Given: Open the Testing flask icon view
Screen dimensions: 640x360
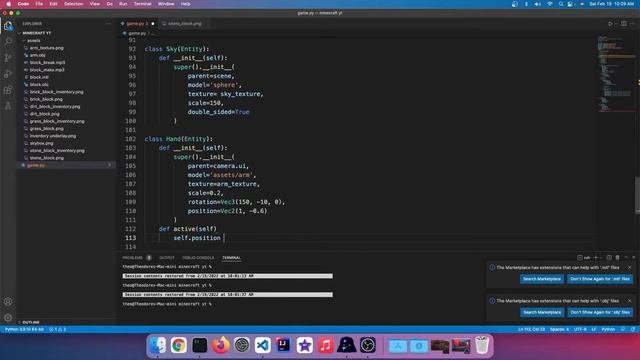Looking at the screenshot, I should 8,106.
